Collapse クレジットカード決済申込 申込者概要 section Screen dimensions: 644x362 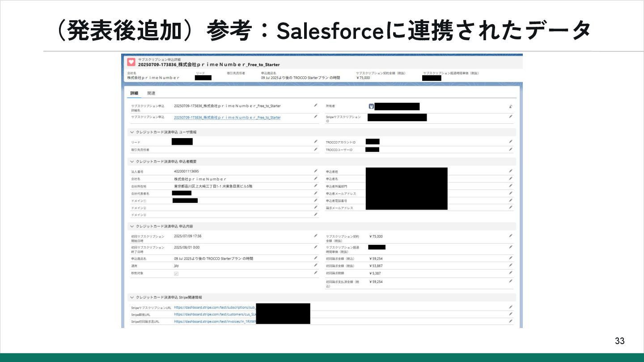point(132,161)
